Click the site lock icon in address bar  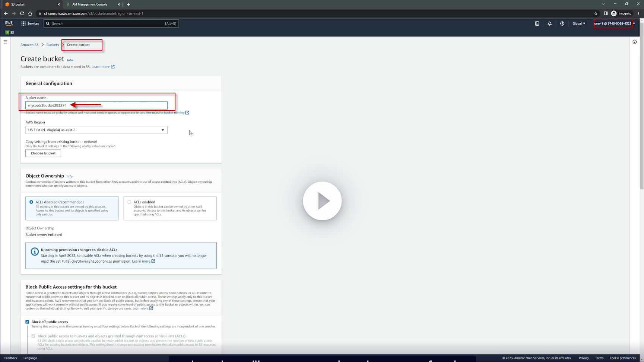[40, 13]
